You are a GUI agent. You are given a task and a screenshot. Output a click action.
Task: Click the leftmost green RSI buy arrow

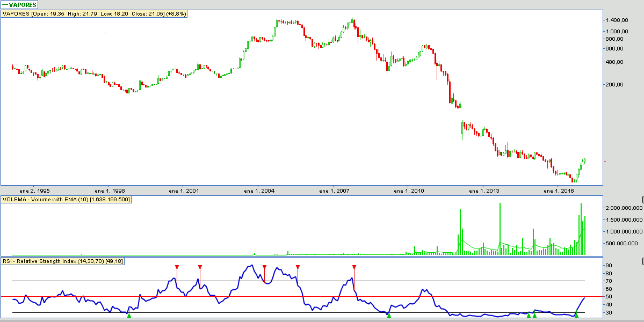129,315
